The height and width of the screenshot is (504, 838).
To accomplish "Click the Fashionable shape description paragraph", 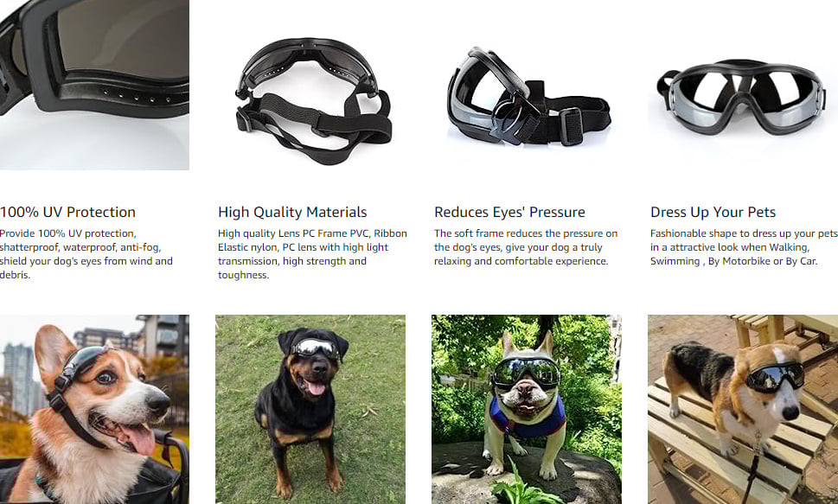I will (744, 247).
